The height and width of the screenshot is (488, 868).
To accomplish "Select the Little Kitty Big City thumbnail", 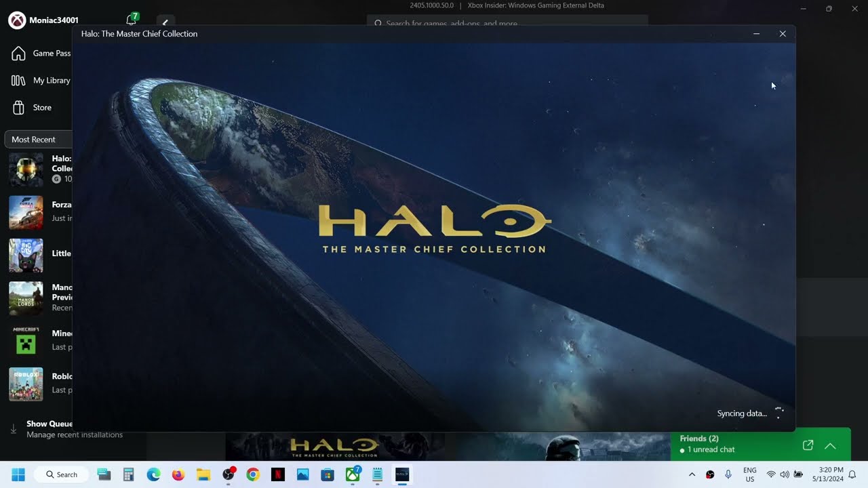I will click(26, 256).
